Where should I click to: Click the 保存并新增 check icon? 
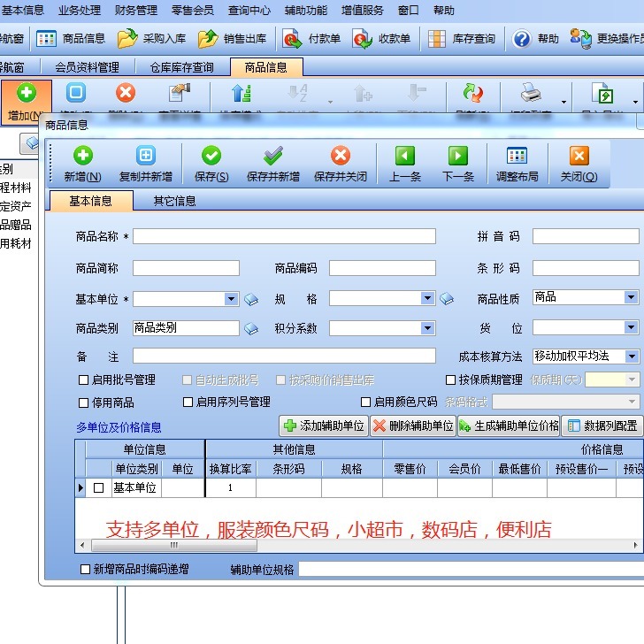click(x=273, y=156)
